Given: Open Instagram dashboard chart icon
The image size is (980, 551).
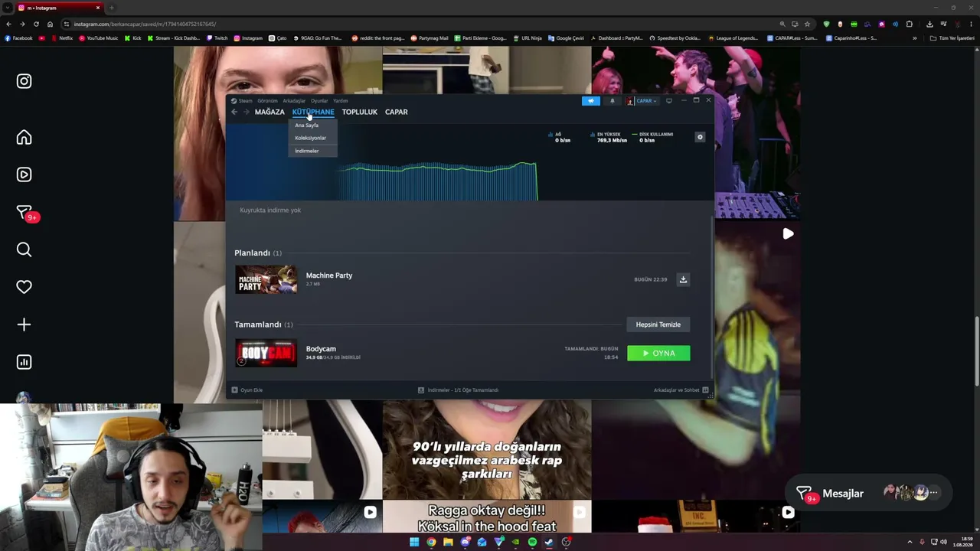Looking at the screenshot, I should (x=24, y=362).
